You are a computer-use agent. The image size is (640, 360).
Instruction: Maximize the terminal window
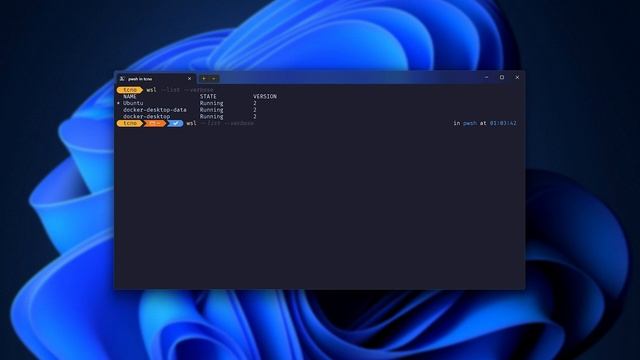click(502, 77)
